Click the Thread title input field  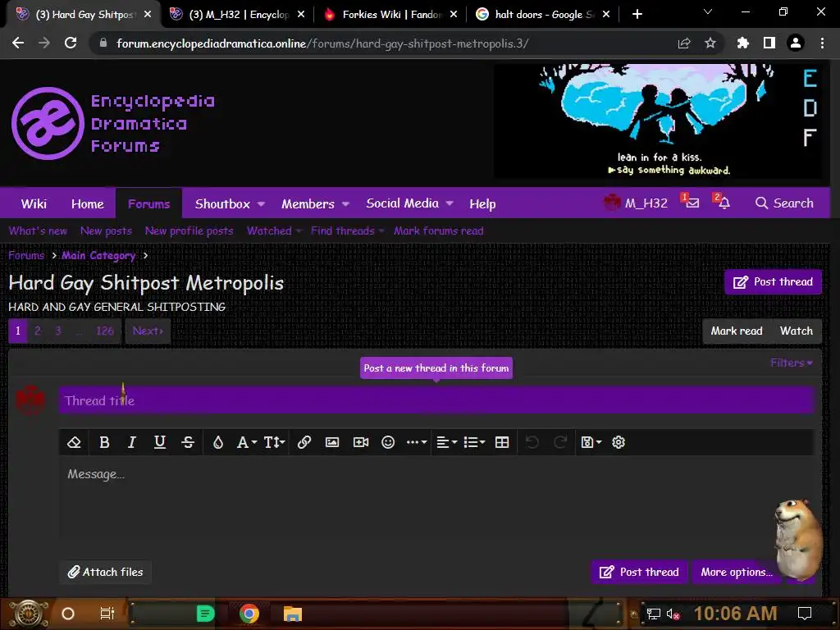436,400
